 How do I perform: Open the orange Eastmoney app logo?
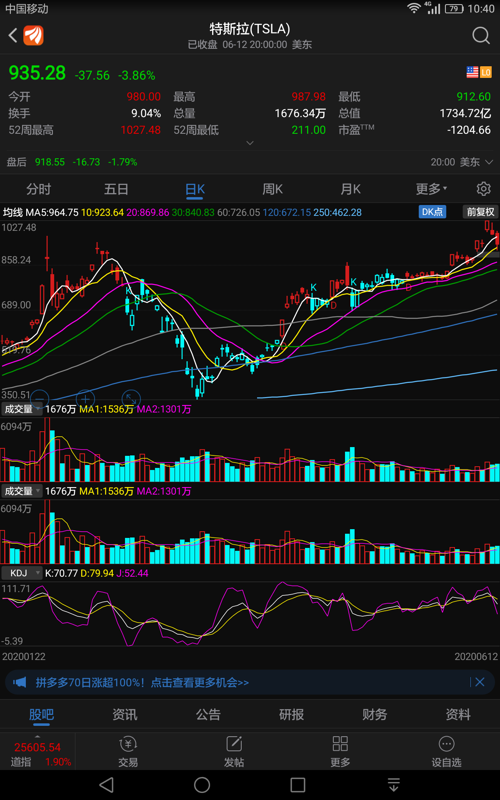[x=34, y=35]
